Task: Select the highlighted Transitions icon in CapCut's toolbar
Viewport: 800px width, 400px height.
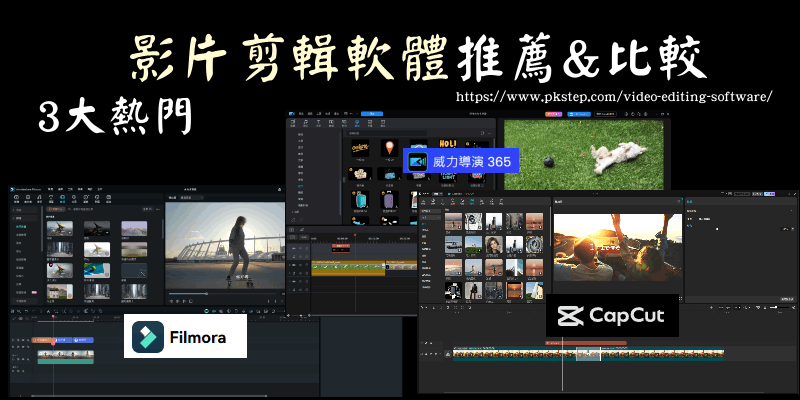Action: coord(472,202)
